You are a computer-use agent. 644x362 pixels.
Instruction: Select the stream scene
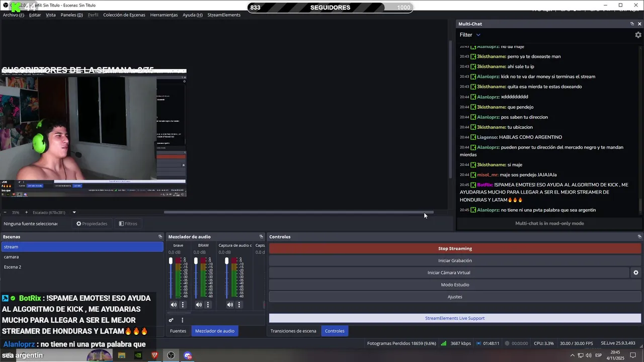[x=83, y=247]
